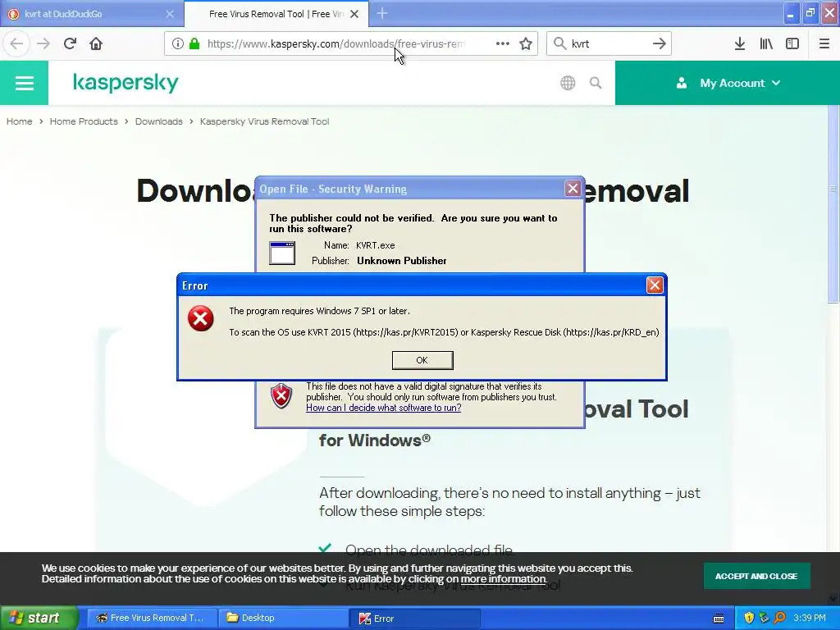Close the Free Virus Removal Tool tab
Image resolution: width=840 pixels, height=630 pixels.
(x=354, y=14)
